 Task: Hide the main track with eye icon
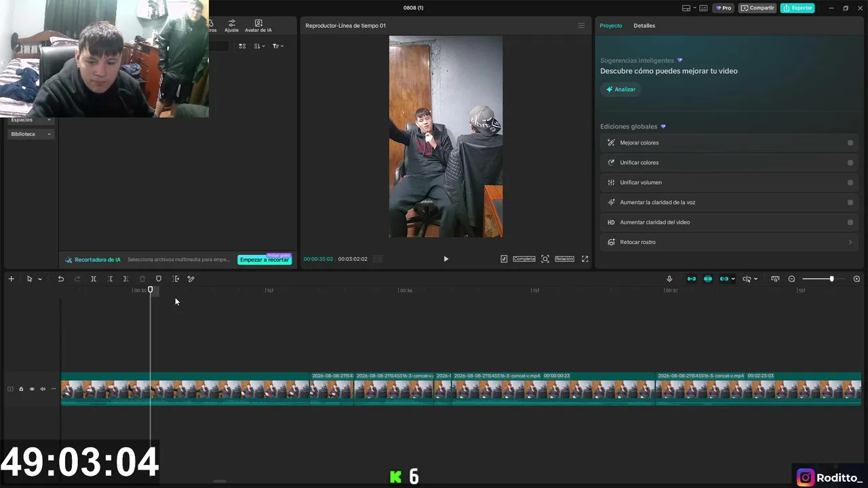(32, 389)
